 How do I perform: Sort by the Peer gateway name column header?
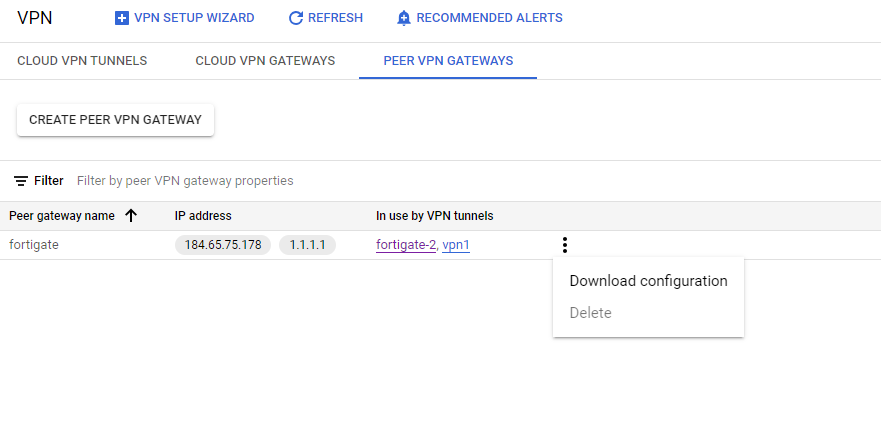click(61, 216)
